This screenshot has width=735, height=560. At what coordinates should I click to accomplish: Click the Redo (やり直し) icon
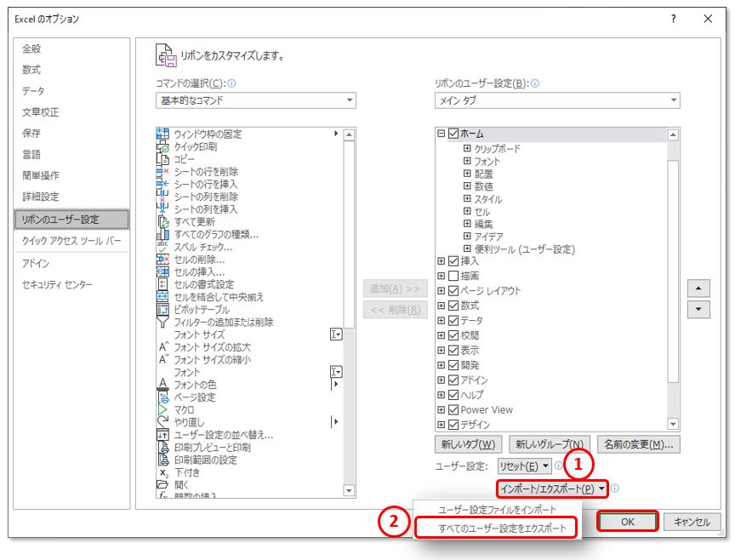click(162, 422)
